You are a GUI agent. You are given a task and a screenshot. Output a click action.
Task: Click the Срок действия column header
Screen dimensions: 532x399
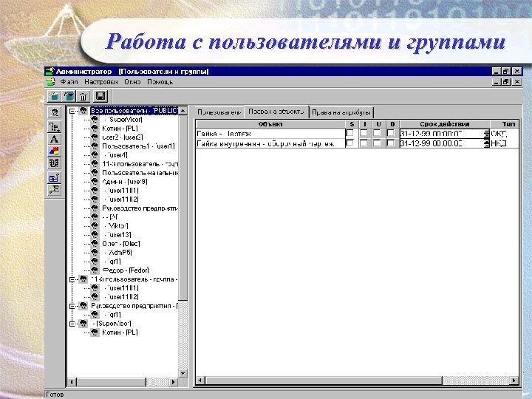[x=445, y=124]
